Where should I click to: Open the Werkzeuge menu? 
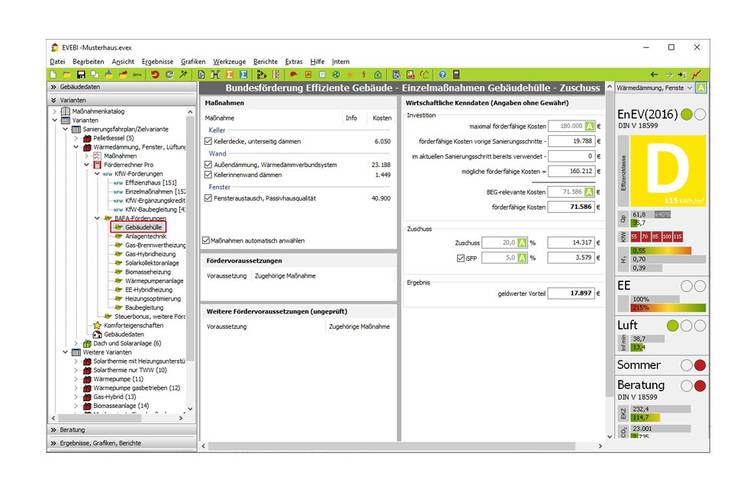pyautogui.click(x=229, y=61)
